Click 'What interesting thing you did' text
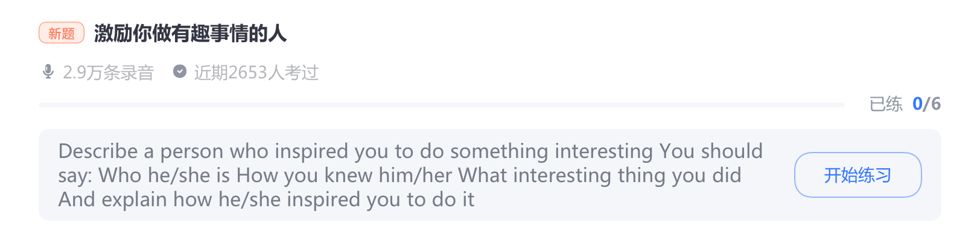 [x=600, y=175]
